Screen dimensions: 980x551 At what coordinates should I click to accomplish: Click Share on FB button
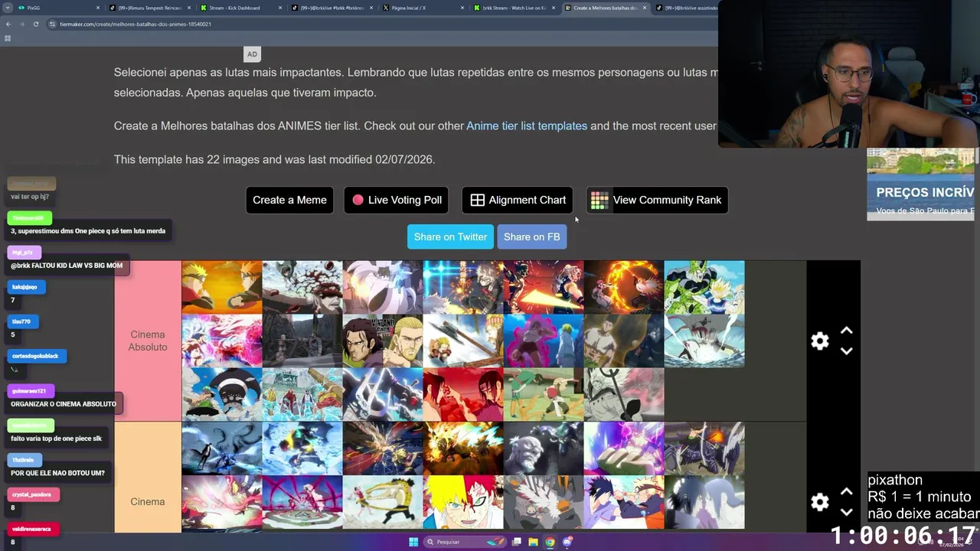(532, 236)
